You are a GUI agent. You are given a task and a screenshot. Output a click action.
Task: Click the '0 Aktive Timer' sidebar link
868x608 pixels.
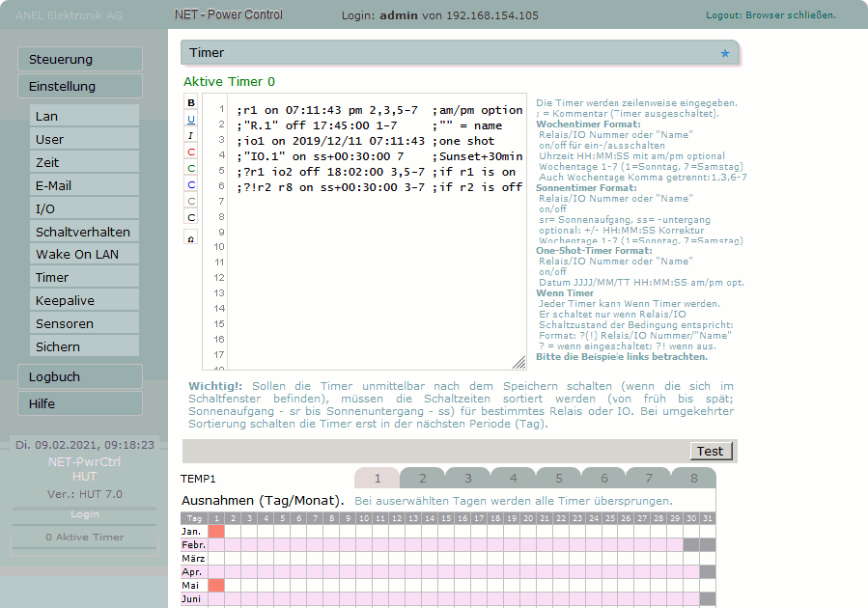tap(85, 538)
